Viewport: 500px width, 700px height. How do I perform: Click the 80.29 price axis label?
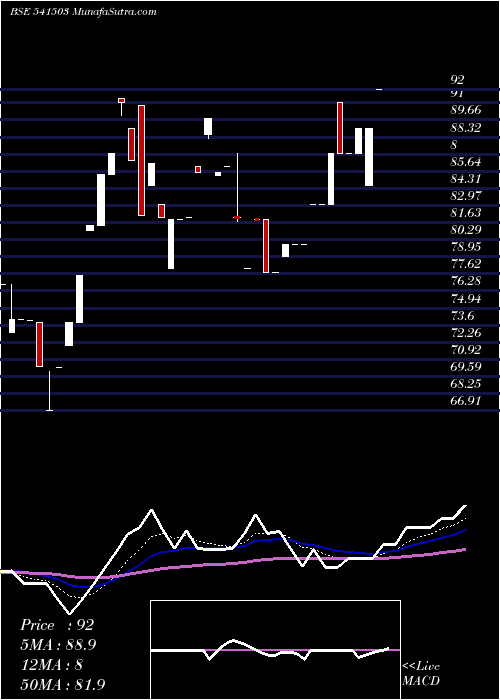click(466, 230)
